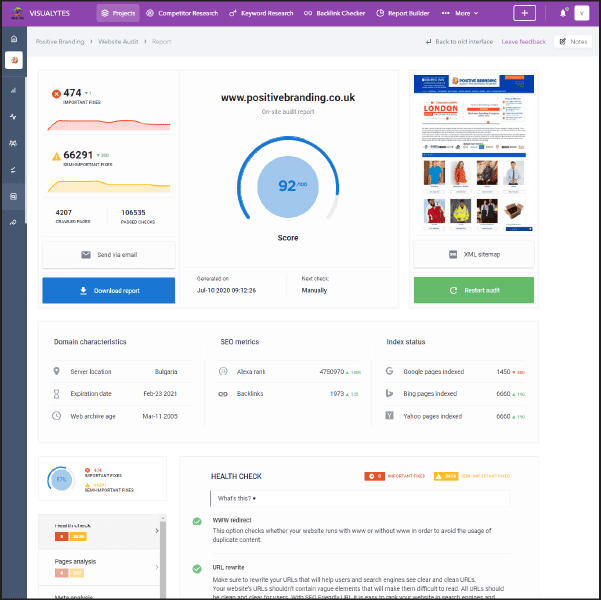Screen dimensions: 601x600
Task: Open the Backlink Checker menu item
Action: coord(334,13)
